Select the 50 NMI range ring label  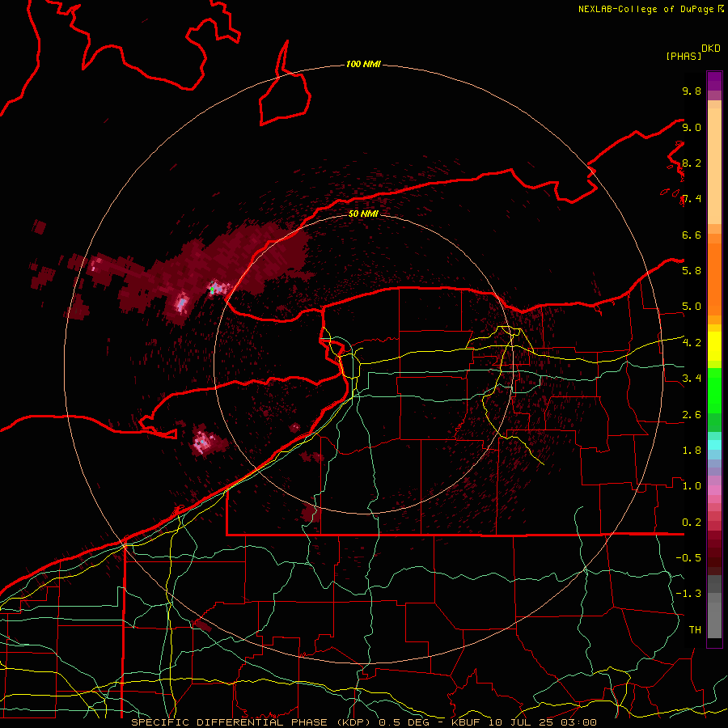click(x=363, y=214)
